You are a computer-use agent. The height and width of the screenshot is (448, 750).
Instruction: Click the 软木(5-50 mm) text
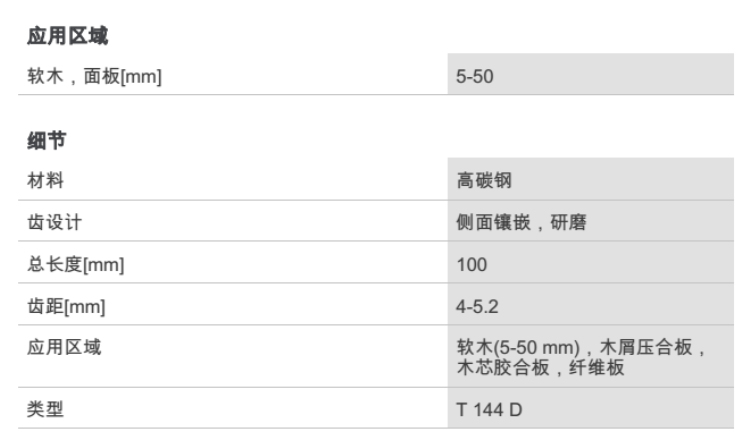(517, 347)
